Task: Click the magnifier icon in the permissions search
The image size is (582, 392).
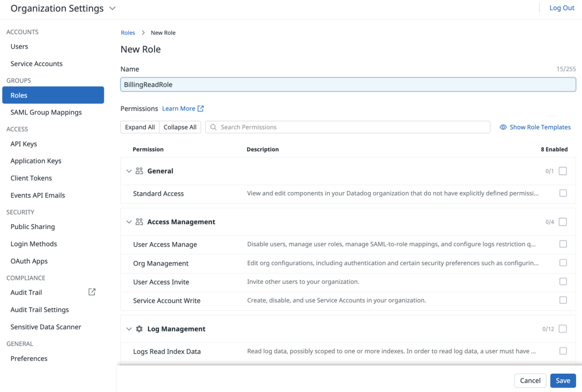Action: tap(213, 127)
